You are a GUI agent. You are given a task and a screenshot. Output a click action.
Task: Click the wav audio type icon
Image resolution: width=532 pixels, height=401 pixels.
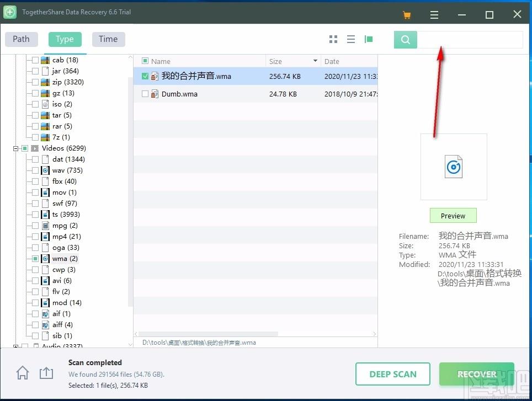tap(45, 170)
